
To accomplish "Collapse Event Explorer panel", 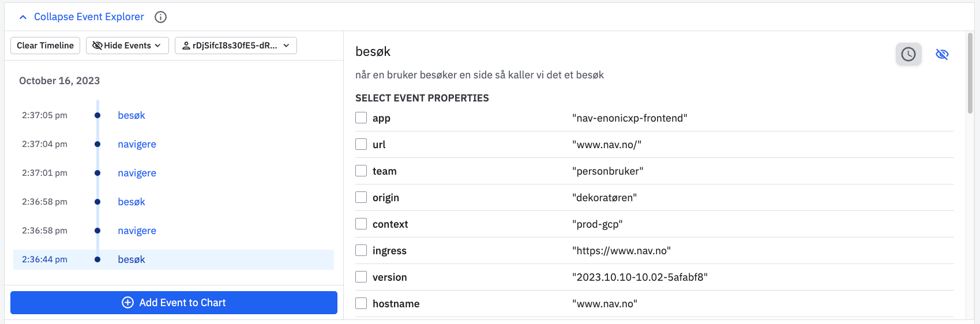I will point(89,17).
